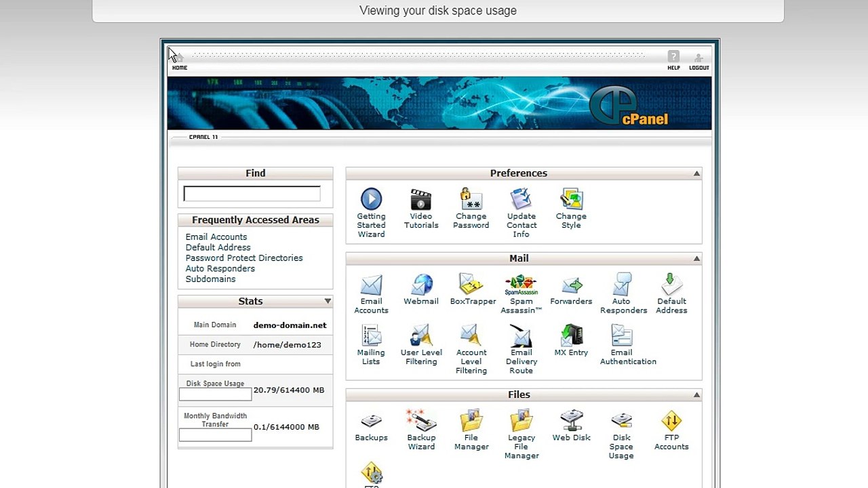Collapse the Files section
Viewport: 868px width, 488px height.
pyautogui.click(x=696, y=395)
